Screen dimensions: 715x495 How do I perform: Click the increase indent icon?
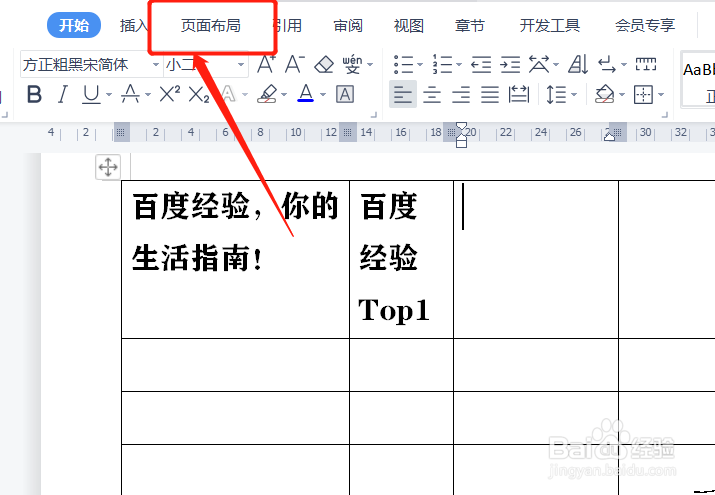click(x=510, y=65)
